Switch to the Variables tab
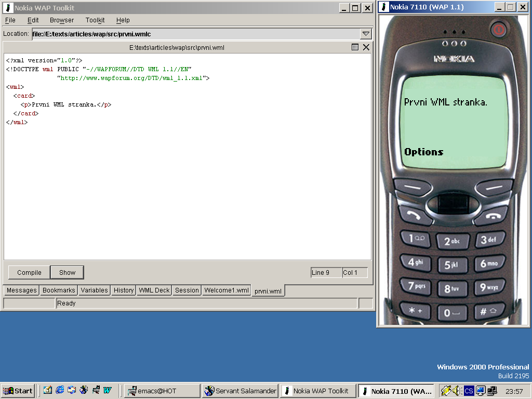Viewport: 532px width, 399px height. [x=95, y=290]
